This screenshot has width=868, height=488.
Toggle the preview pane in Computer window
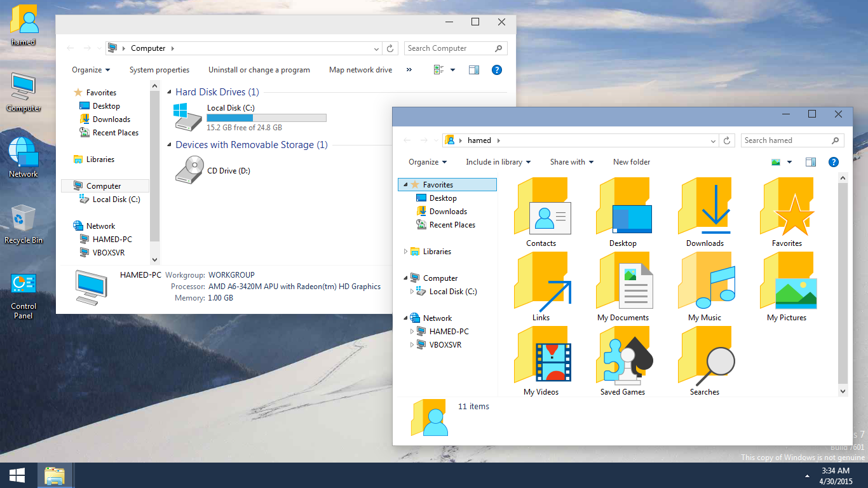coord(473,70)
